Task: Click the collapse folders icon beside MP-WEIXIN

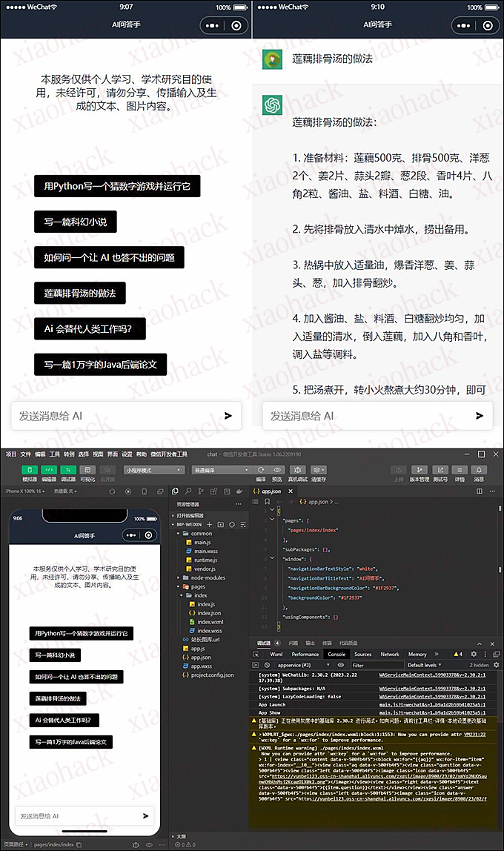Action: tap(242, 524)
